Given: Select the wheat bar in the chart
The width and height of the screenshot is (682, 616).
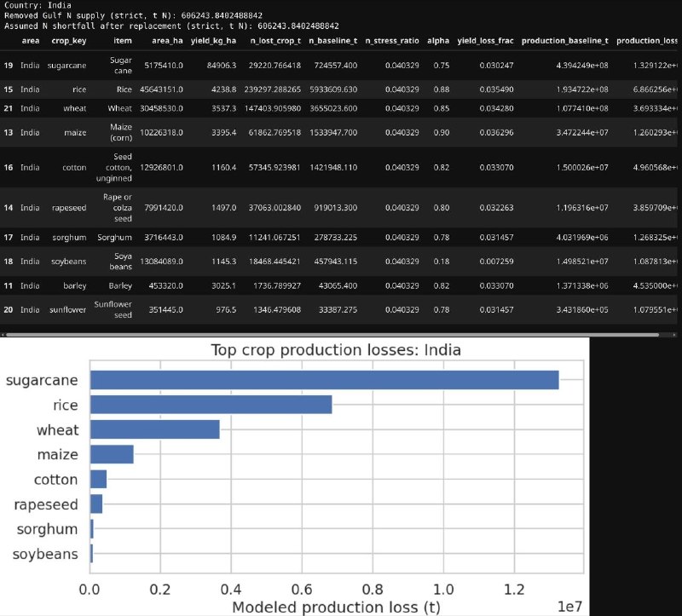Looking at the screenshot, I should pyautogui.click(x=154, y=429).
